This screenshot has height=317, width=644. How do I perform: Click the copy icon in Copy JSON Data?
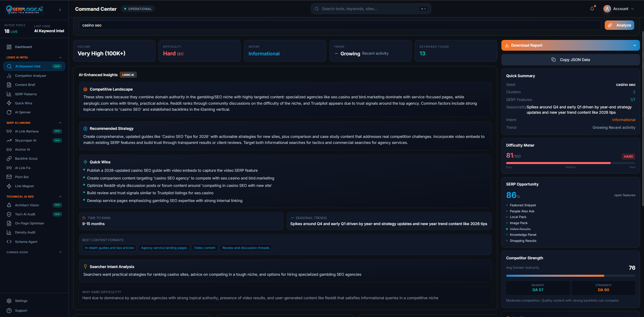pyautogui.click(x=553, y=60)
